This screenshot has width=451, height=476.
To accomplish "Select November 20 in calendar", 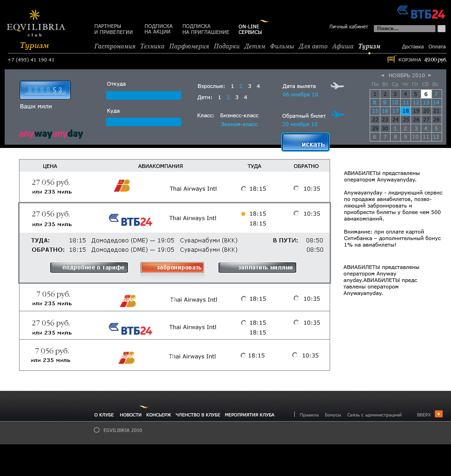I will 426,111.
